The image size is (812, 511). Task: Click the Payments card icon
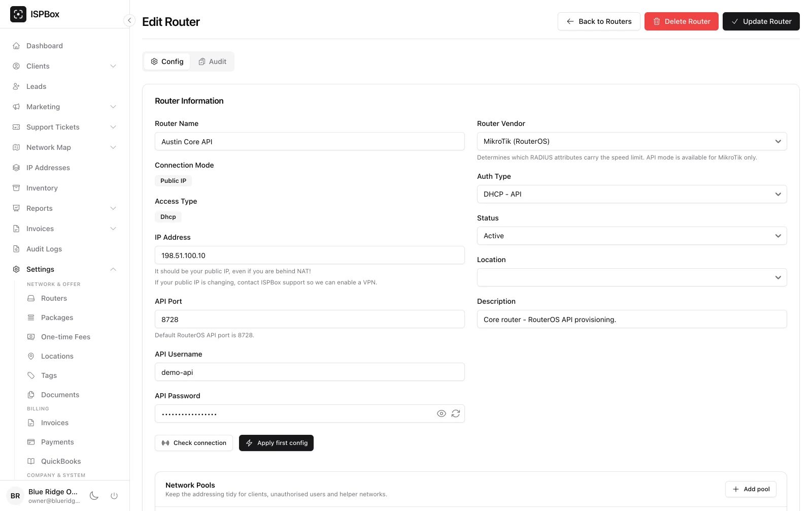pyautogui.click(x=31, y=442)
